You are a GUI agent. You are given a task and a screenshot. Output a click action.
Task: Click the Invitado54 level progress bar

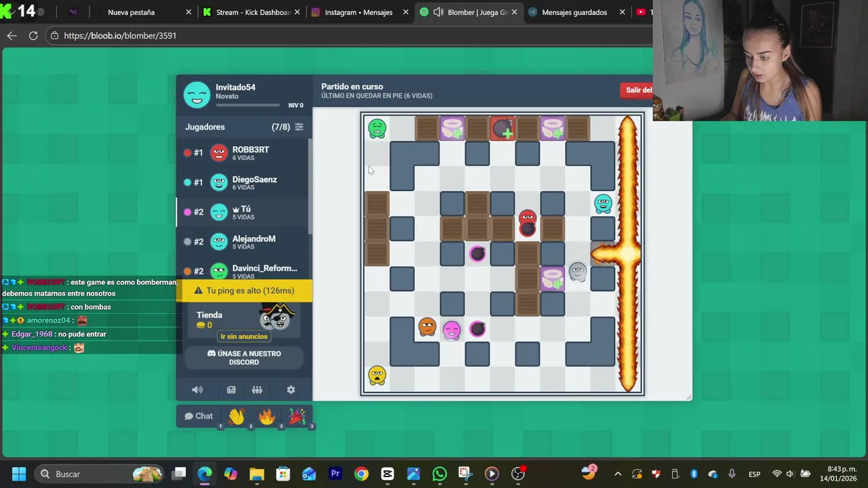248,105
